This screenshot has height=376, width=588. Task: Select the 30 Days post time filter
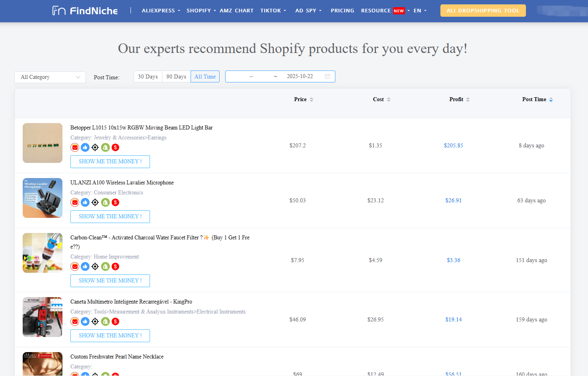tap(148, 76)
